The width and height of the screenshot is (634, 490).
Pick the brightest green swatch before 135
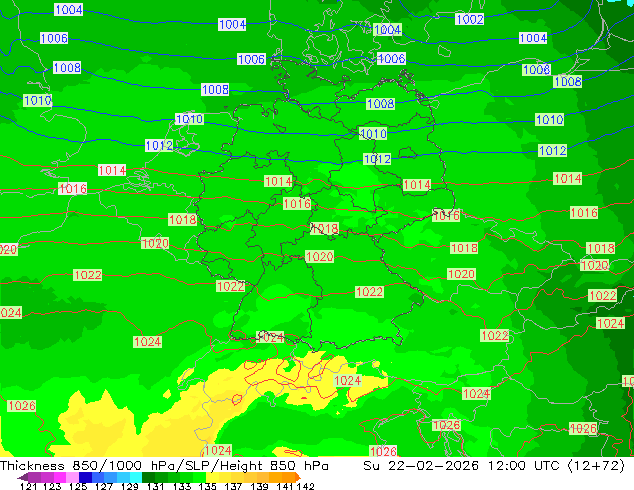(x=199, y=477)
